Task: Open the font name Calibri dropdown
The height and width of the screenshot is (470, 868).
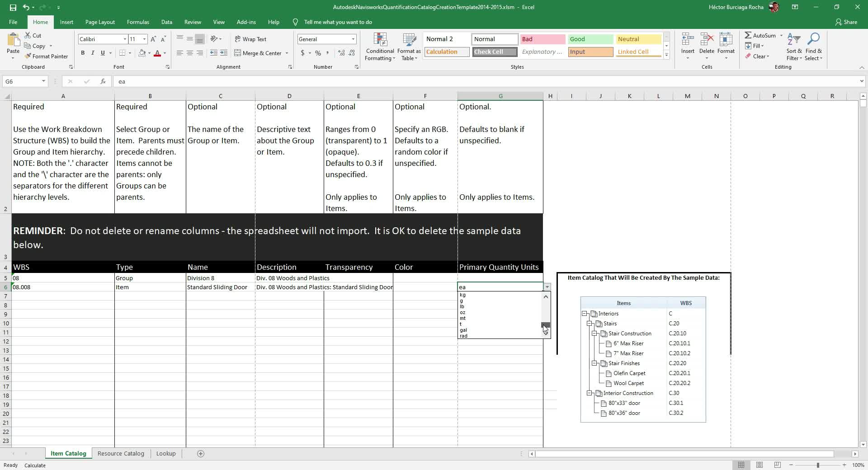Action: point(125,39)
